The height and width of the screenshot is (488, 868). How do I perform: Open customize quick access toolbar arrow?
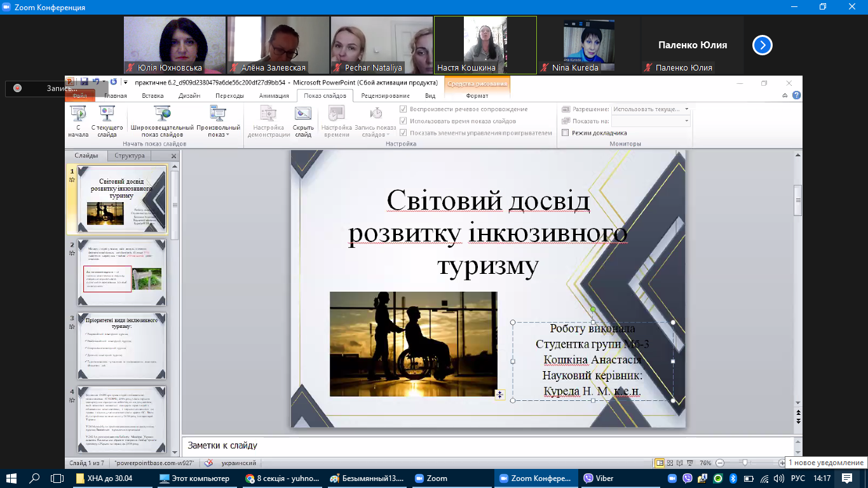click(125, 83)
